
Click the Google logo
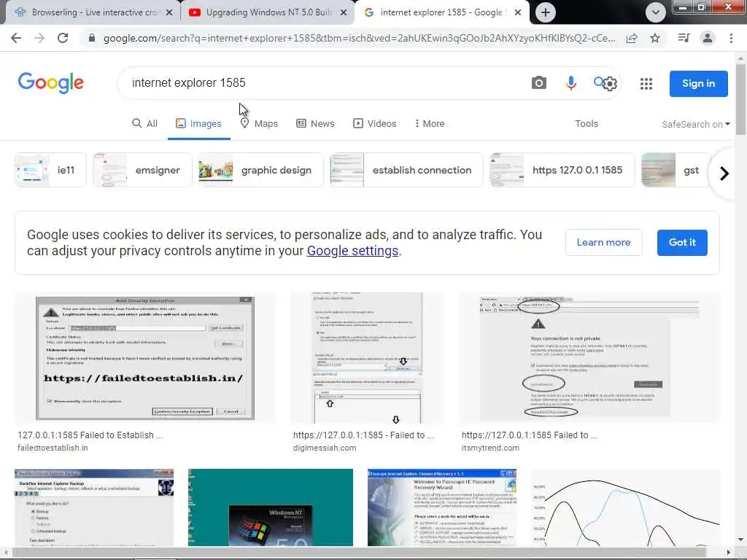pyautogui.click(x=51, y=83)
